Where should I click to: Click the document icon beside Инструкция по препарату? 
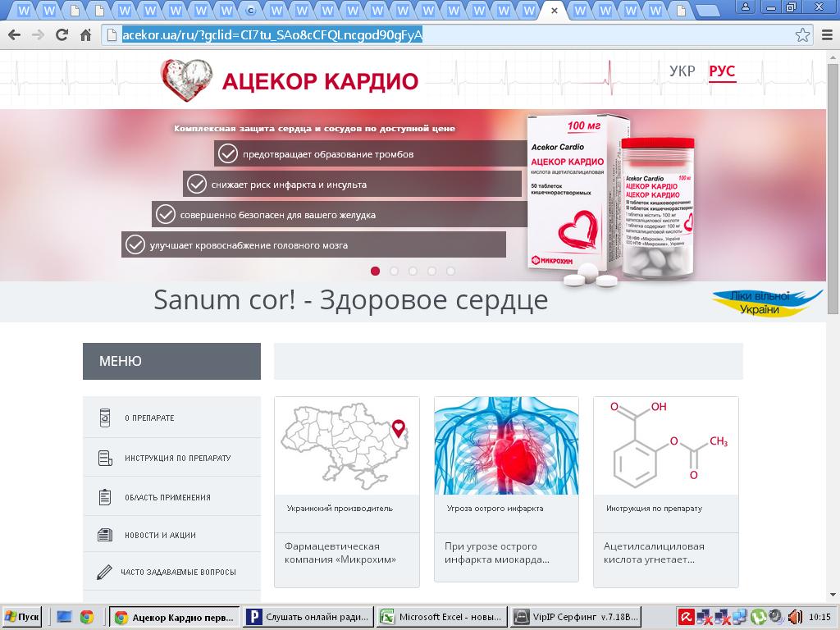coord(105,458)
